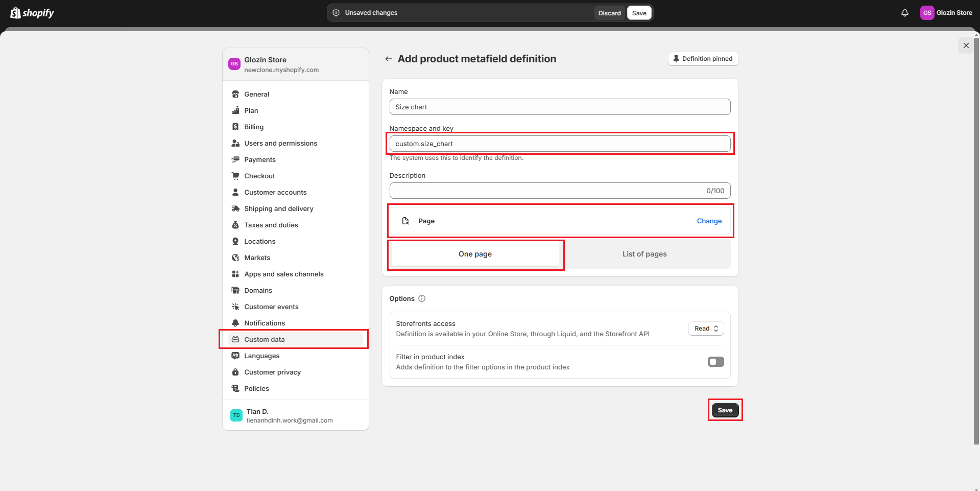Open Custom data in settings sidebar
This screenshot has height=491, width=980.
coord(264,339)
